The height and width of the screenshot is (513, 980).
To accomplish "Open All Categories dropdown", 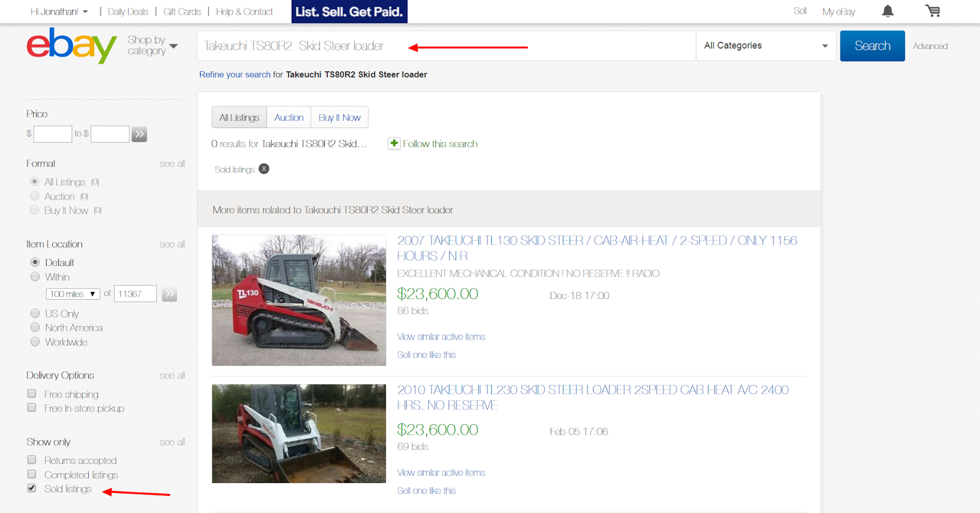I will point(766,45).
